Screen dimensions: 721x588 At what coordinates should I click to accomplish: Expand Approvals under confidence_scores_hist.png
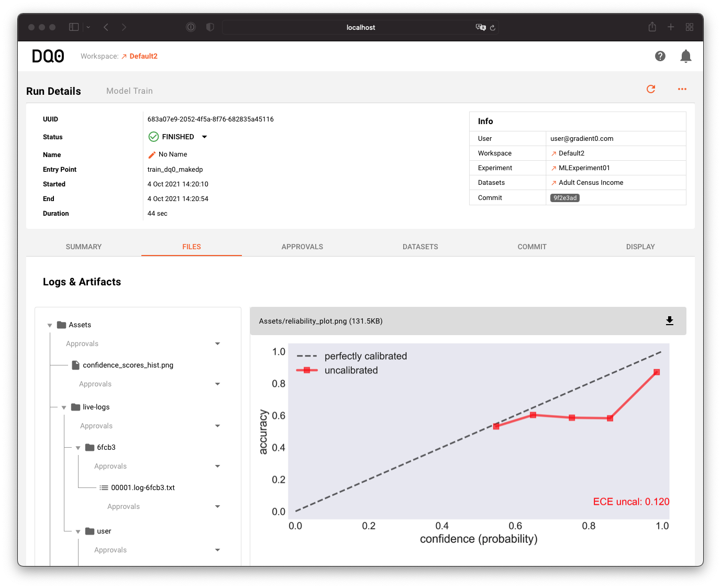pyautogui.click(x=218, y=384)
